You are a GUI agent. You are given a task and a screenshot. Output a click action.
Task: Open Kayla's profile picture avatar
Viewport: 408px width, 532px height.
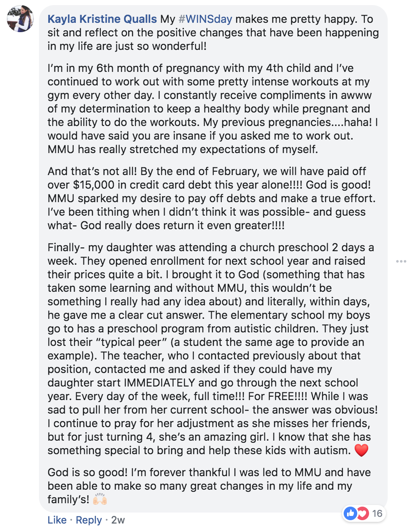click(20, 19)
